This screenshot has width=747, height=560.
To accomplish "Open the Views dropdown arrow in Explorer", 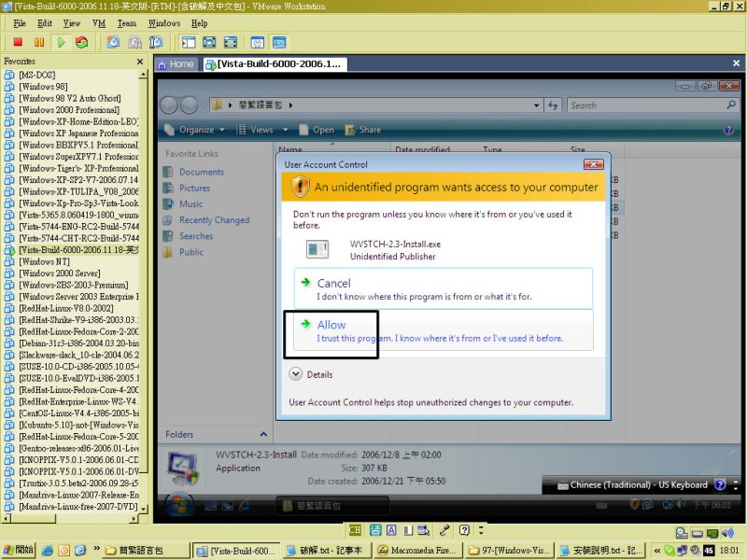I will coord(286,130).
